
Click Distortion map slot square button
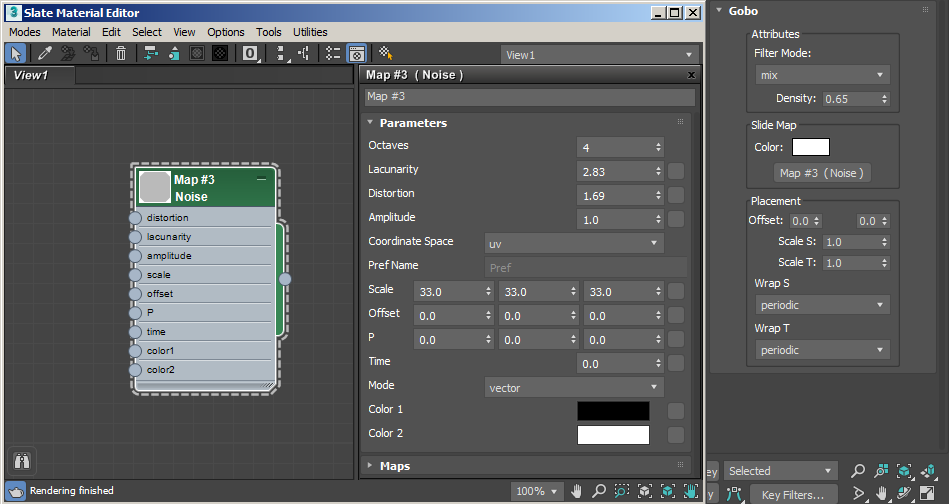(675, 195)
